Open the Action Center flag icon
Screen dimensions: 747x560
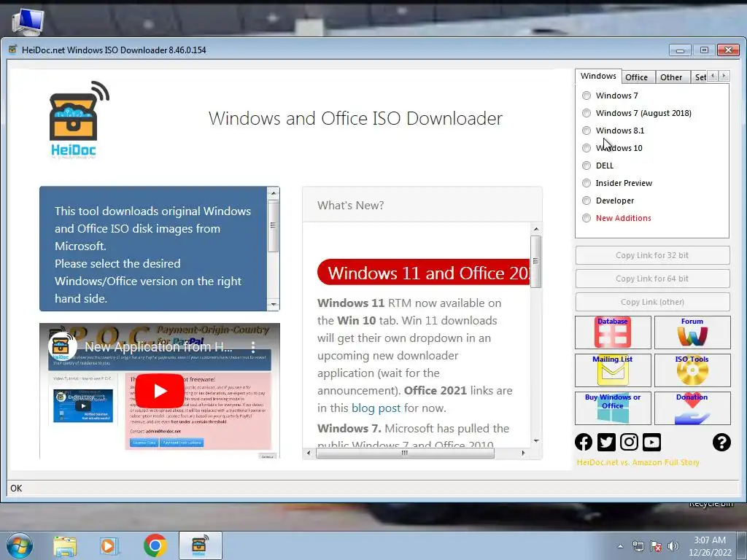pos(656,546)
